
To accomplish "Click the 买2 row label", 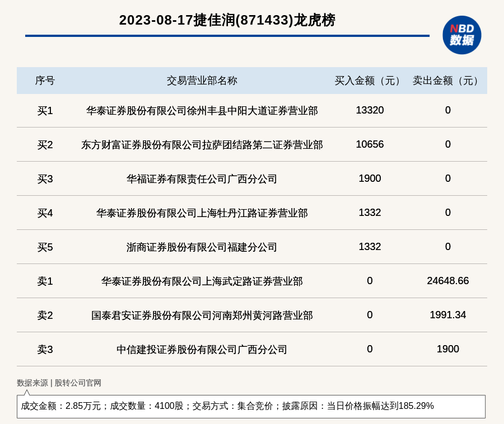I will coord(45,145).
